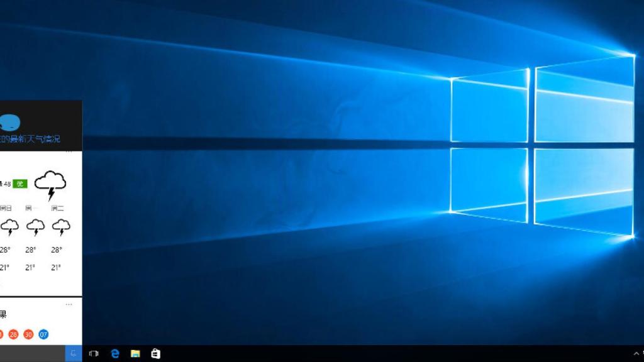644x362 pixels.
Task: Select Sunday's small thunderstorm forecast icon
Action: click(x=8, y=225)
